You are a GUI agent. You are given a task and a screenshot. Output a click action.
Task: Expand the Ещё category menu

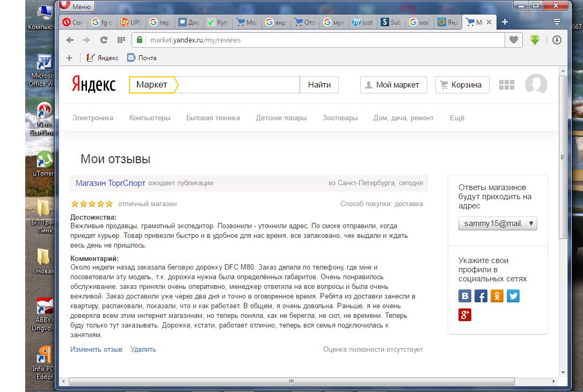pos(457,118)
